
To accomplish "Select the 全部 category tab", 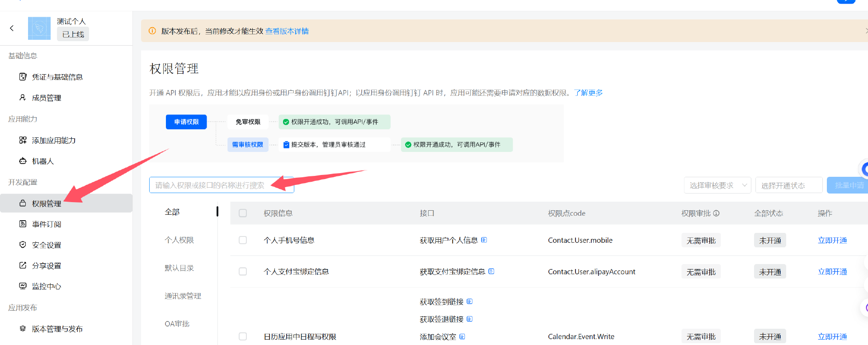I will pyautogui.click(x=172, y=212).
